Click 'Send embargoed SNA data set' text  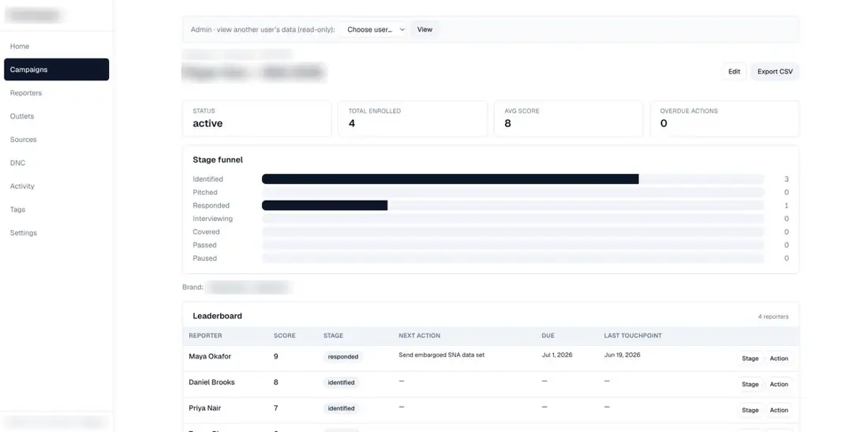tap(442, 355)
